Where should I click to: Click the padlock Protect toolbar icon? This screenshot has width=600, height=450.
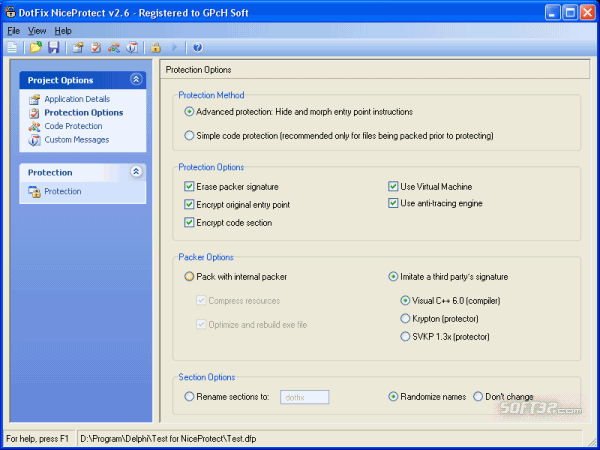(x=155, y=47)
